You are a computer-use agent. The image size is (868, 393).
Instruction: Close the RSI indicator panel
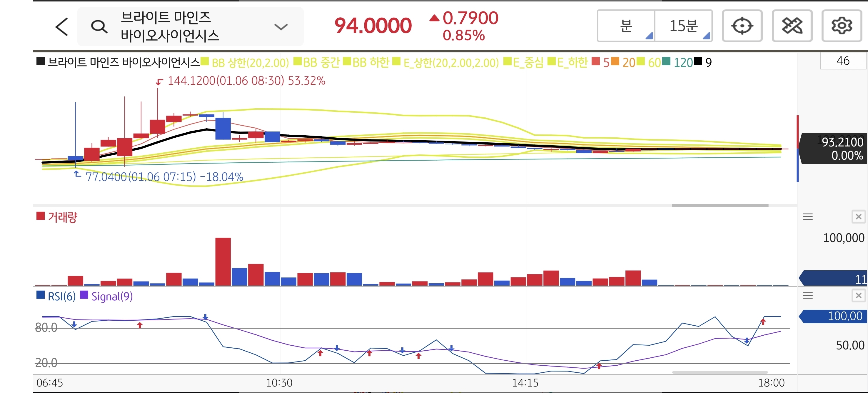[x=858, y=296]
